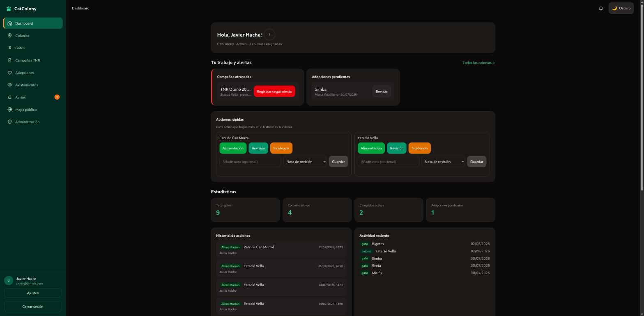Image resolution: width=644 pixels, height=316 pixels.
Task: Click Greta in recent activity
Action: click(376, 266)
